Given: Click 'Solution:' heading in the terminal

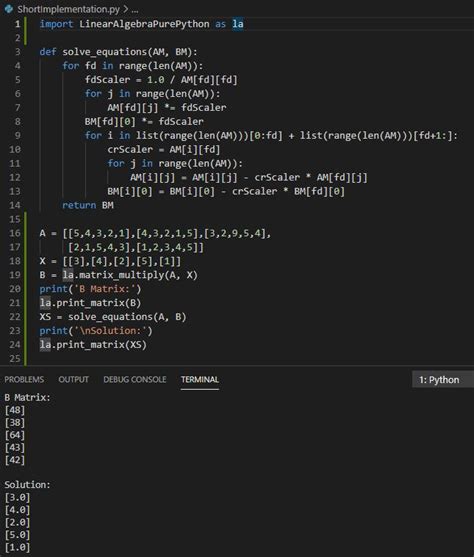Looking at the screenshot, I should pos(27,485).
